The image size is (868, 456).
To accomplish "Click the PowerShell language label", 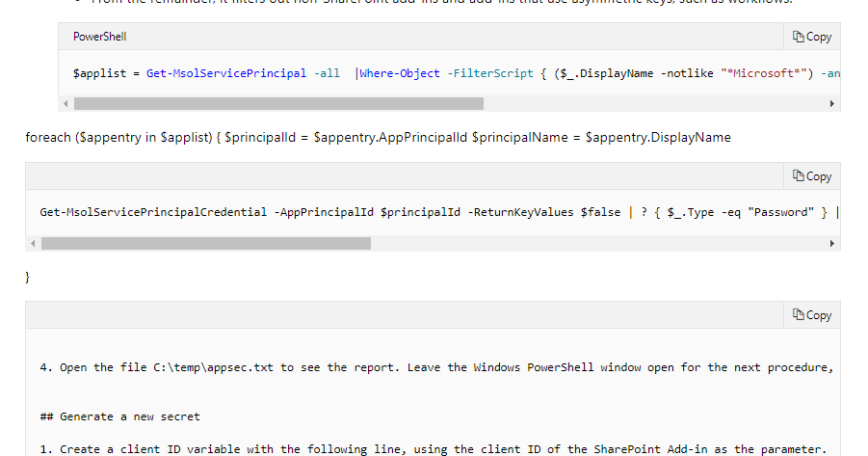I will coord(99,37).
